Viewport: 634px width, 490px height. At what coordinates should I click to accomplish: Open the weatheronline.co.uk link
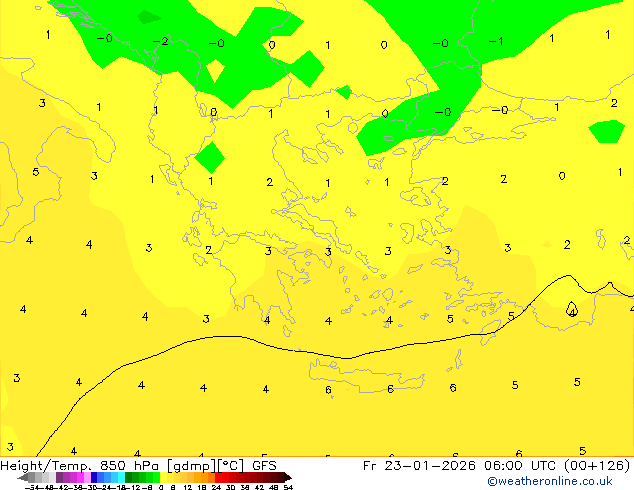pyautogui.click(x=549, y=481)
